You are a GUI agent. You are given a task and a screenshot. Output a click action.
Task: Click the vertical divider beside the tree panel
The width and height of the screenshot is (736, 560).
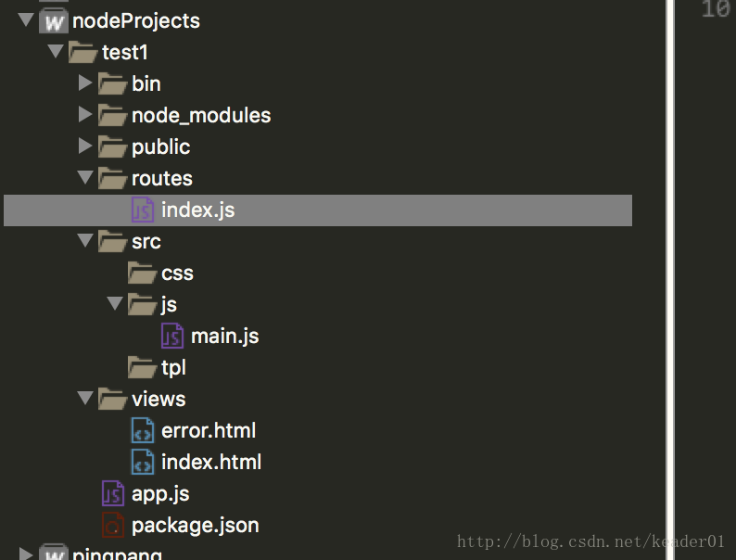670,280
